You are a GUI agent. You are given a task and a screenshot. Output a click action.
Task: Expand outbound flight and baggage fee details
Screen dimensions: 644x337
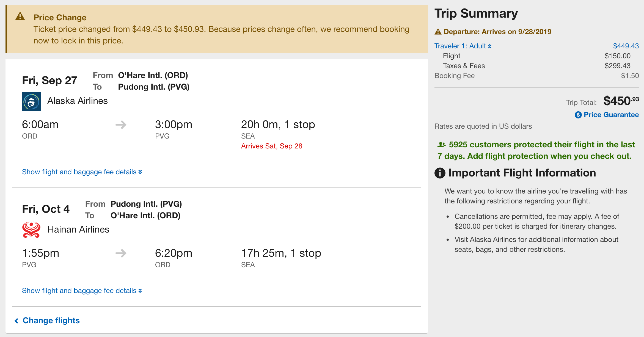[82, 172]
